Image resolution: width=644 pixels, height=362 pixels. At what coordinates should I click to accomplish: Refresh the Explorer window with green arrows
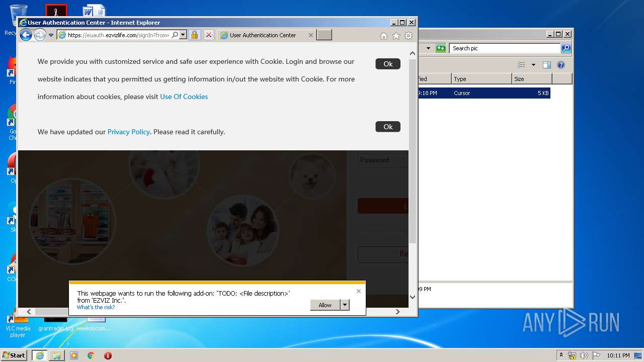click(441, 48)
